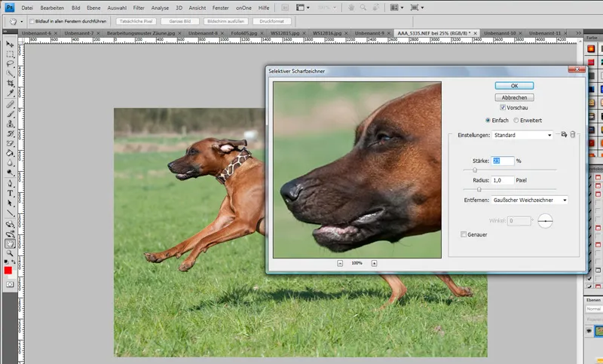Select the Path Selection tool
Image resolution: width=603 pixels, height=364 pixels.
coord(10,203)
